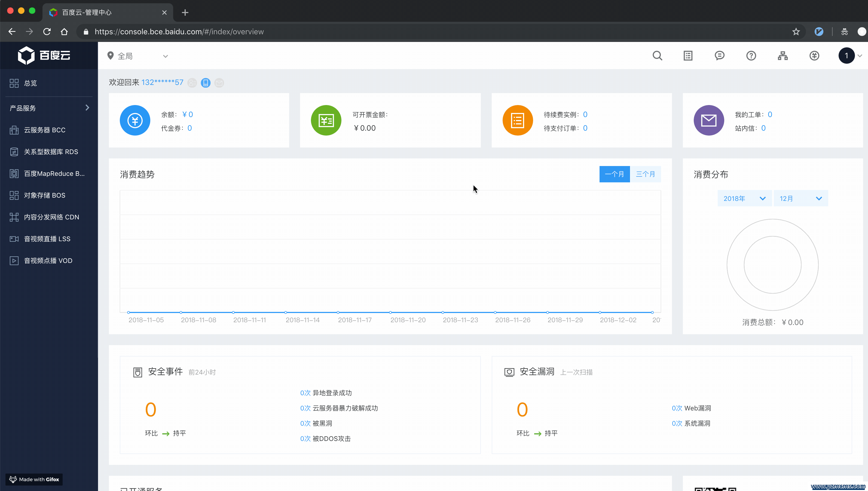The height and width of the screenshot is (491, 868).
Task: Click the 内容分发网络 CDN icon
Action: tap(13, 217)
